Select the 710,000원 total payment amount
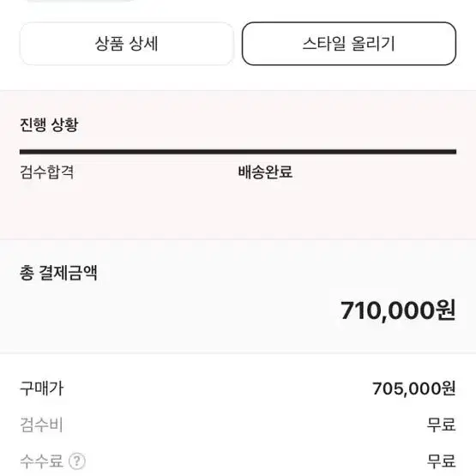Viewport: 476px width, 476px height. click(x=398, y=310)
